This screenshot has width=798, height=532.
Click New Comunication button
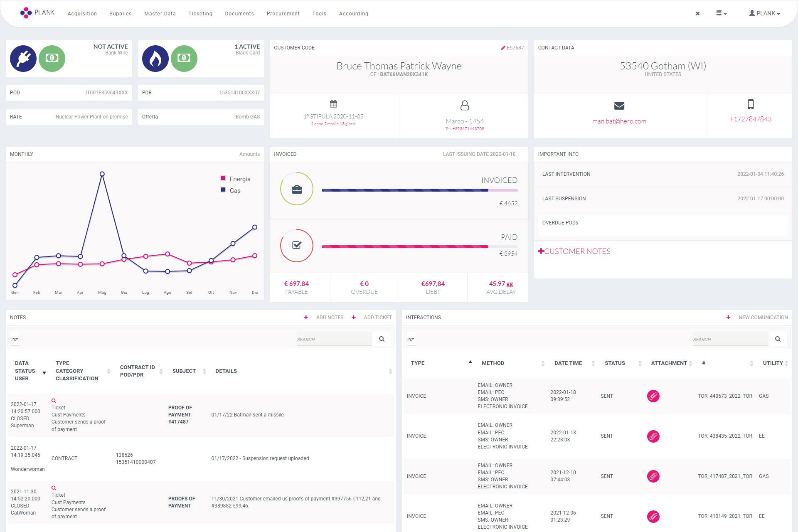757,317
